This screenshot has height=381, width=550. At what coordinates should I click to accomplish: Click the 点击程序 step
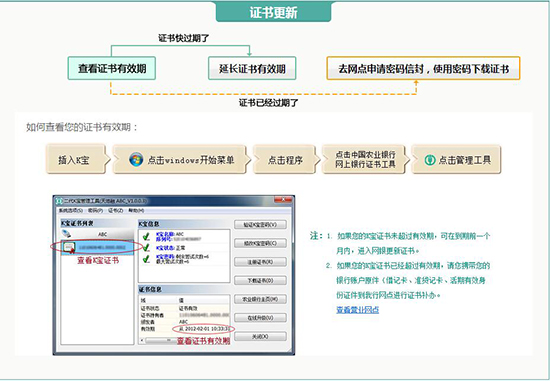[286, 160]
